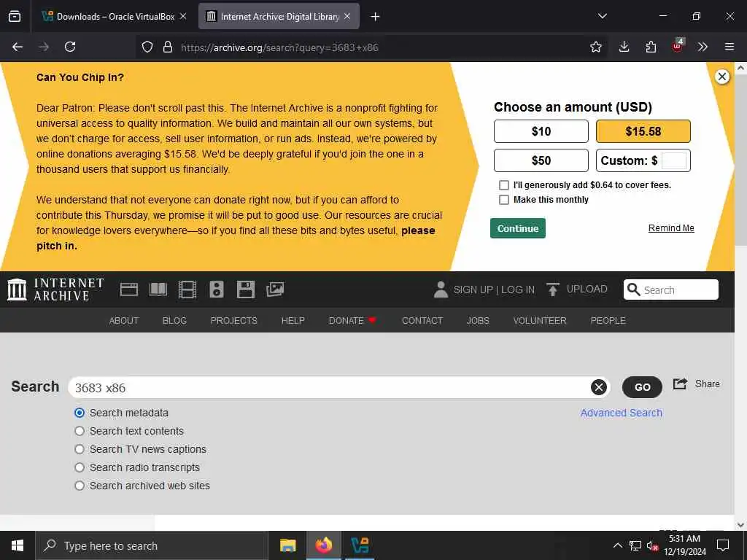Select Search TV news captions option

80,449
